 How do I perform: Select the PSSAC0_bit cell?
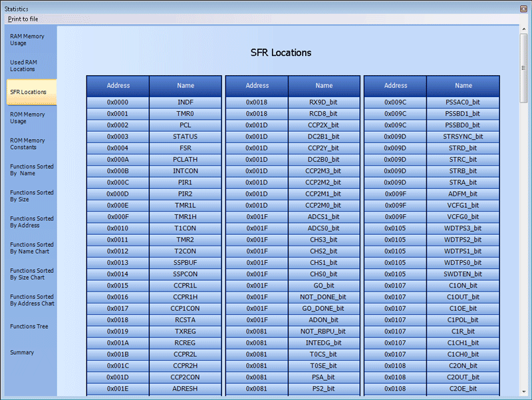click(463, 102)
